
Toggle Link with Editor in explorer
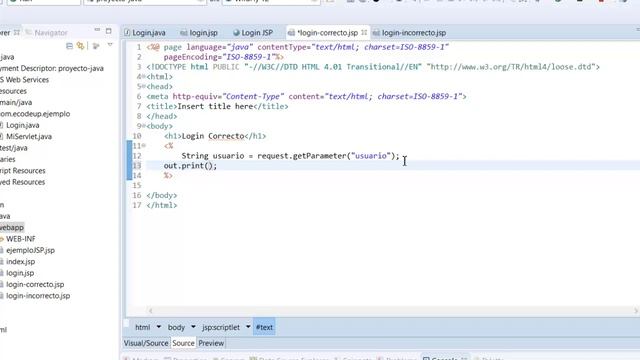[x=80, y=46]
